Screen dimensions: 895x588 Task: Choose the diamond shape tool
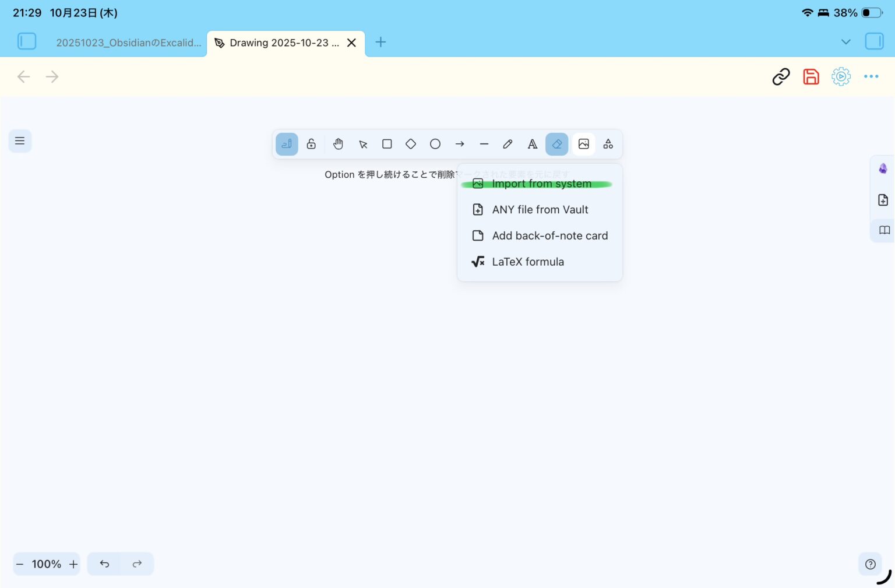pyautogui.click(x=411, y=144)
